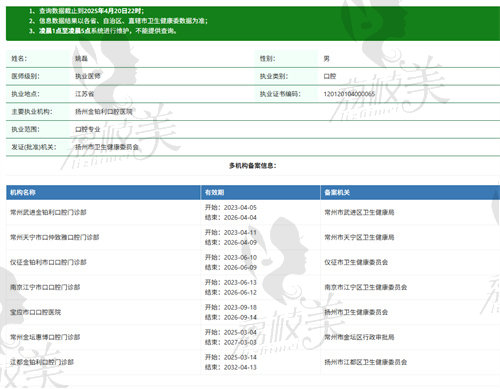The width and height of the screenshot is (500, 389).
Task: Click the 执业证书编码 label
Action: click(x=280, y=94)
